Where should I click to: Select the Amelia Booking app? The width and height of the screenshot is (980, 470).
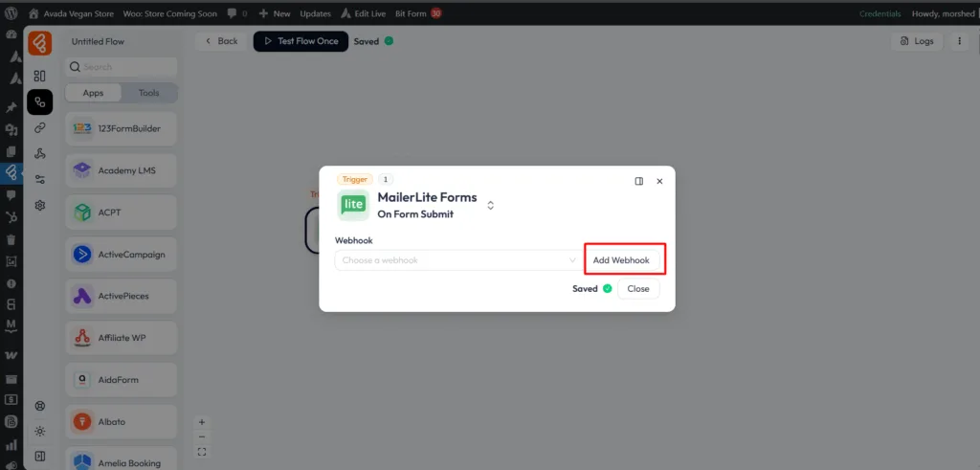122,459
